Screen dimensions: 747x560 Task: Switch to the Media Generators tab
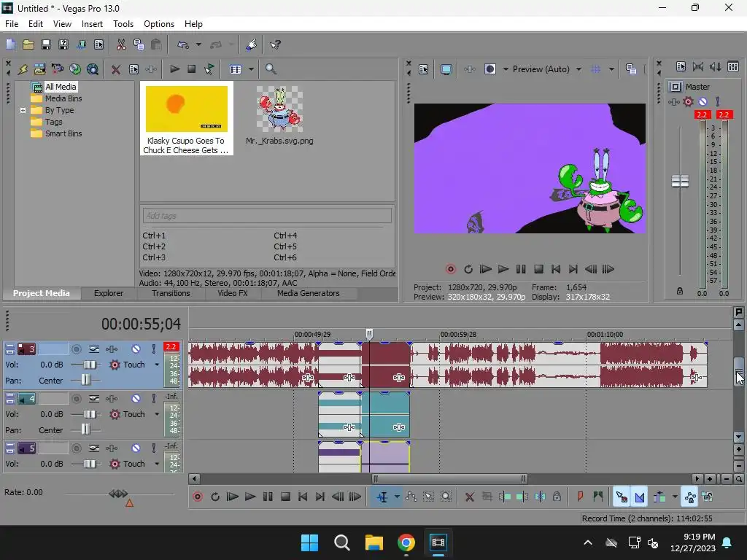(309, 293)
